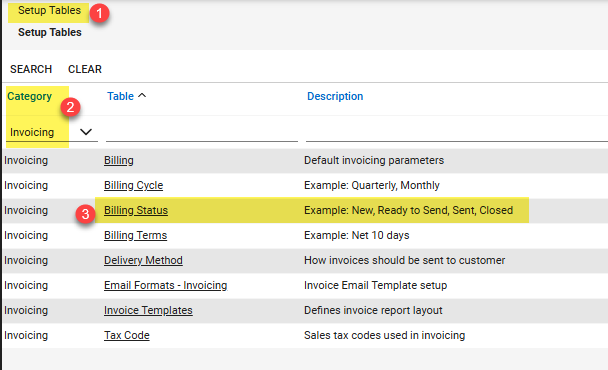Open the Invoice Templates table link
Viewport: 608px width, 370px height.
(x=148, y=310)
